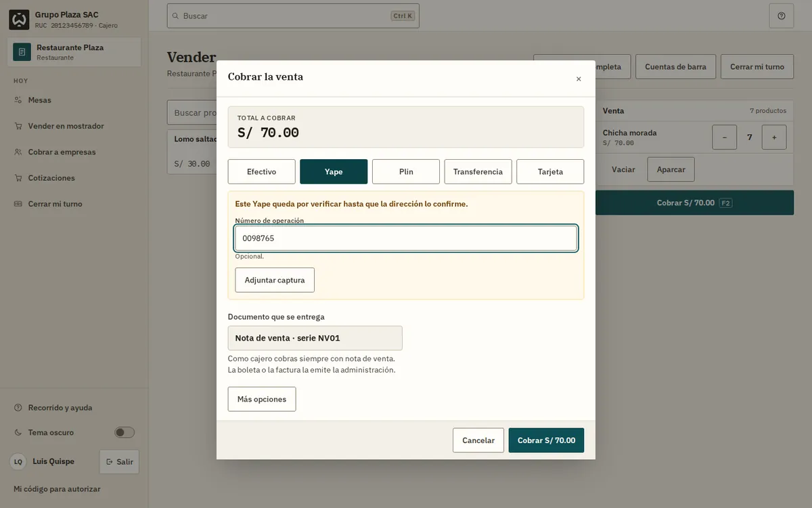Open Mi código para autorizar link
Image resolution: width=812 pixels, height=508 pixels.
coord(58,489)
